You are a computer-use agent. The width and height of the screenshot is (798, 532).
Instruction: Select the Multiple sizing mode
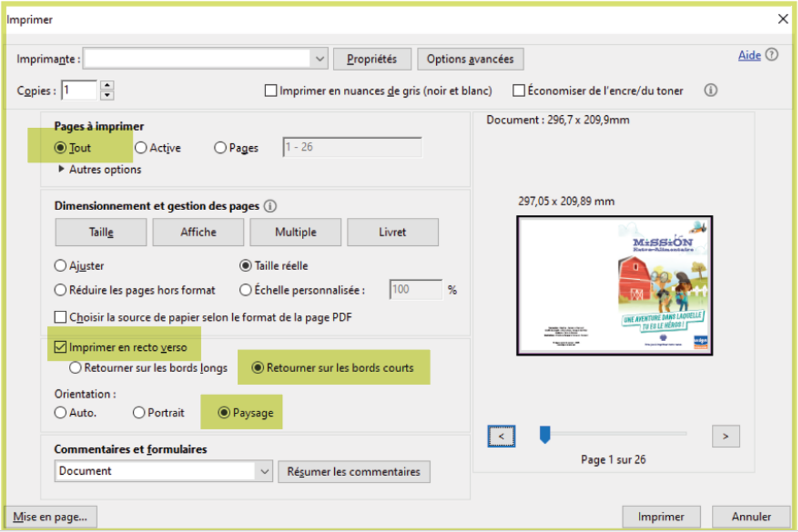tap(295, 232)
